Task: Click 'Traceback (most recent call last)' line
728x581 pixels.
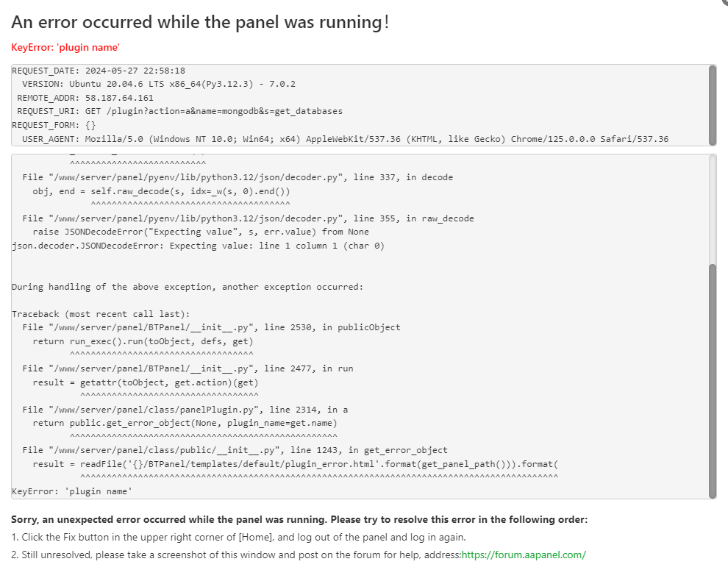Action: [101, 314]
